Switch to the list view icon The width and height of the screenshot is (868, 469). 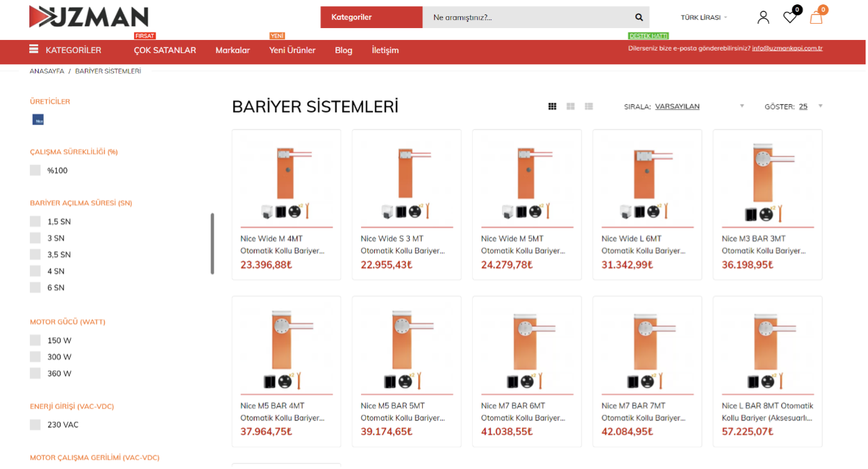pyautogui.click(x=589, y=107)
